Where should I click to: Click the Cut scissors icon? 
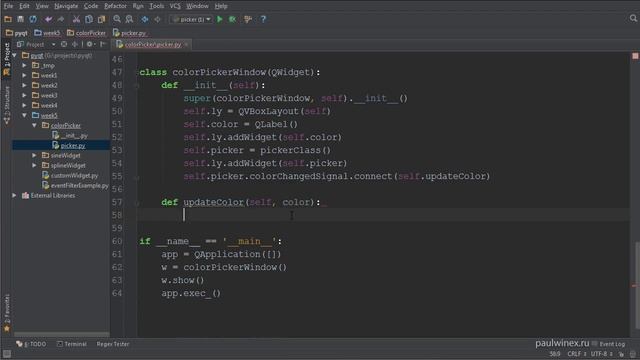[76, 19]
